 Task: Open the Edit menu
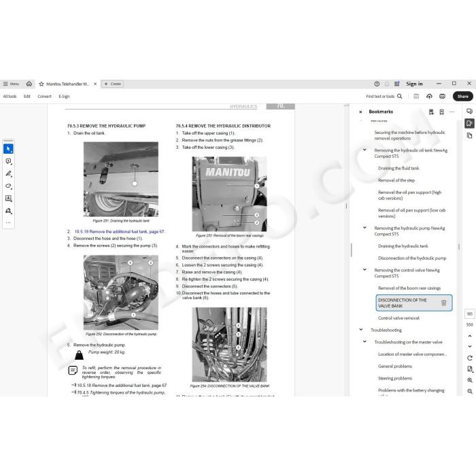(27, 97)
